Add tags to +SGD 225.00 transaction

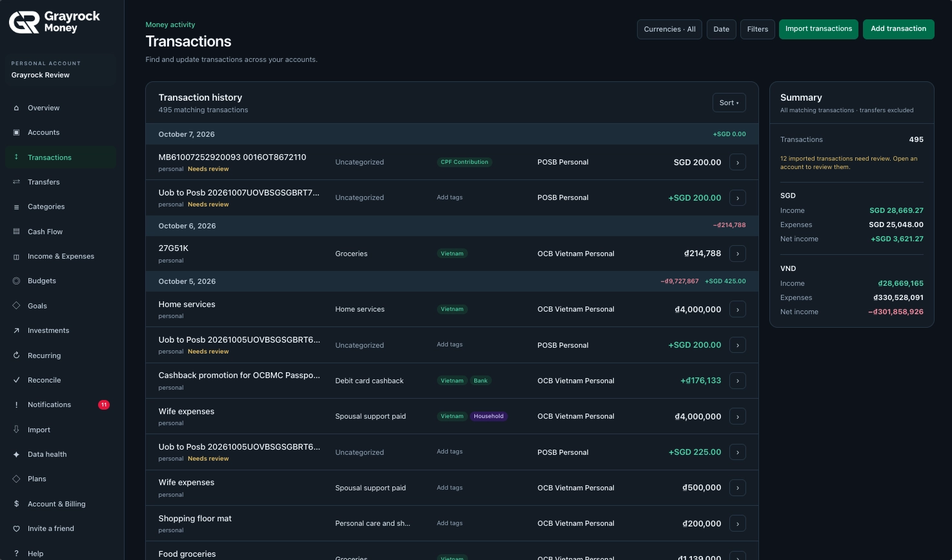click(450, 452)
